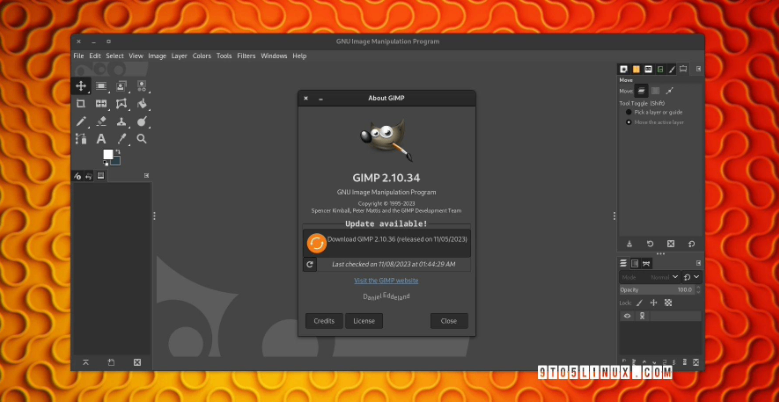Restore tool preset button
Screen dimensions: 779x402
(x=650, y=243)
